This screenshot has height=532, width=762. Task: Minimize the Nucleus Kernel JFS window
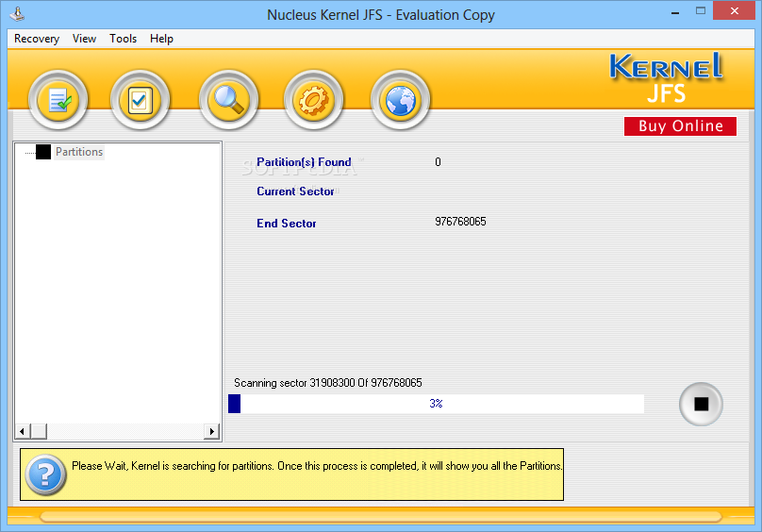click(x=675, y=11)
